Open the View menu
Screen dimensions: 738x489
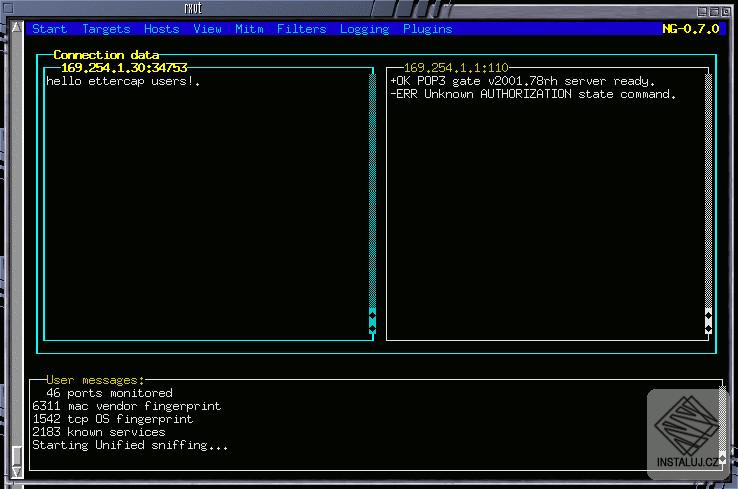pyautogui.click(x=207, y=29)
